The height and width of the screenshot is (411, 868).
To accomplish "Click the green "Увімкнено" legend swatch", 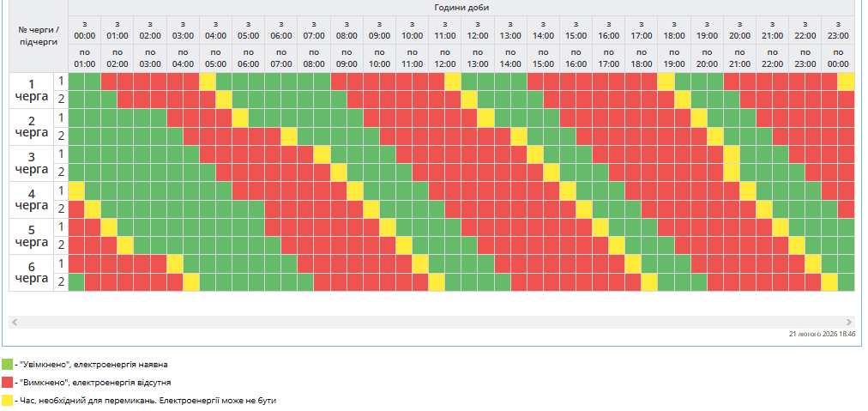I will (8, 364).
